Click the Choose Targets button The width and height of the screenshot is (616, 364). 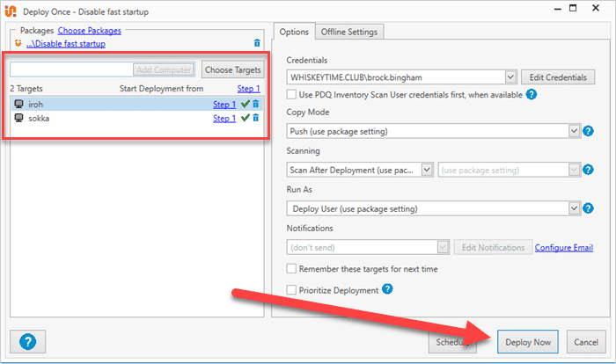pos(232,69)
